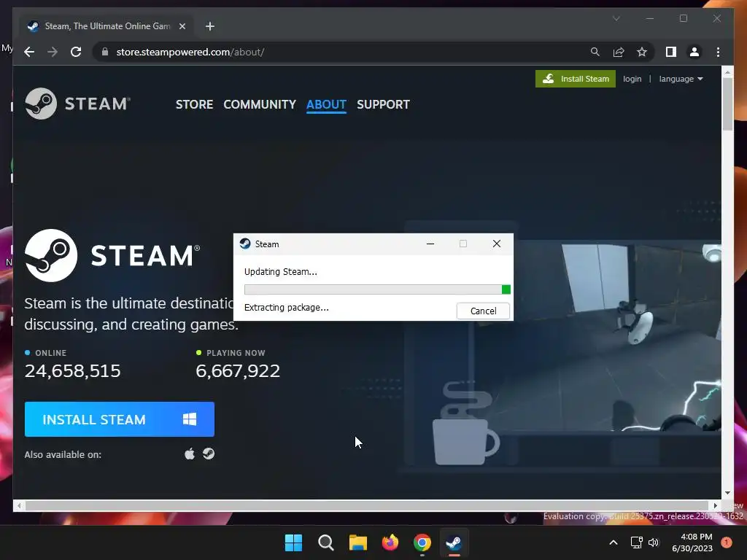Click the green Install Steam header button
Viewport: 747px width, 560px height.
(576, 79)
